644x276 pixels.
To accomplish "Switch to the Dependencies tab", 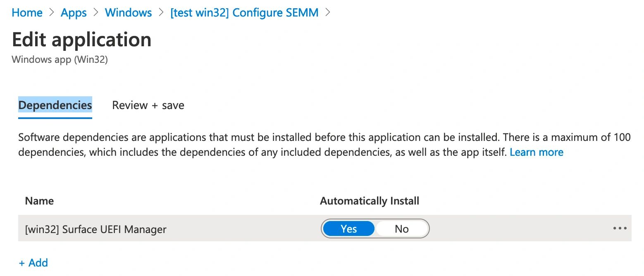I will [x=55, y=105].
